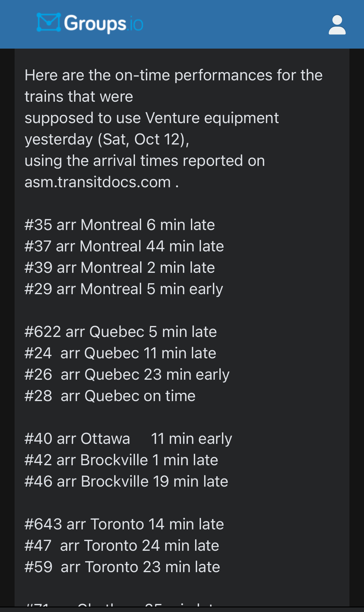The width and height of the screenshot is (364, 612).
Task: Open the asm.transitdocs.com link
Action: pyautogui.click(x=97, y=182)
